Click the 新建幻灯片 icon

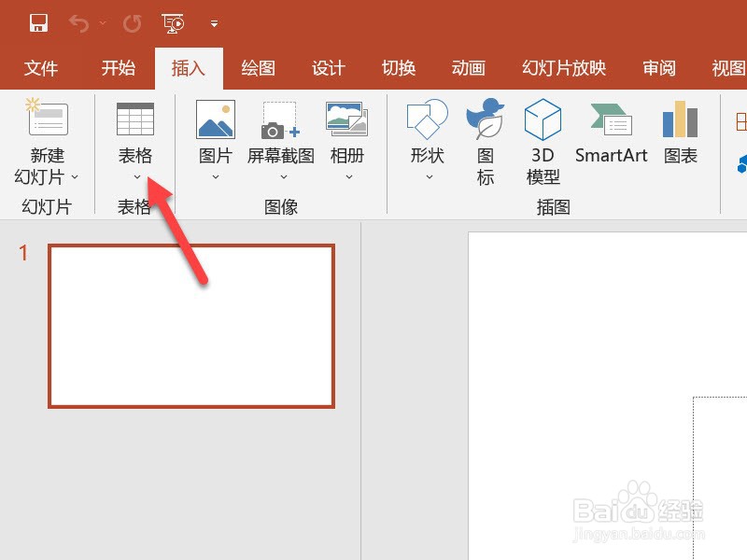click(48, 118)
